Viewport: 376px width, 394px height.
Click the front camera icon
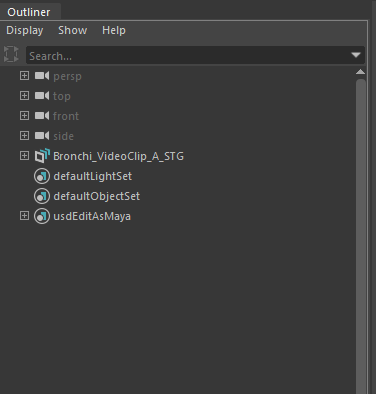[x=42, y=116]
